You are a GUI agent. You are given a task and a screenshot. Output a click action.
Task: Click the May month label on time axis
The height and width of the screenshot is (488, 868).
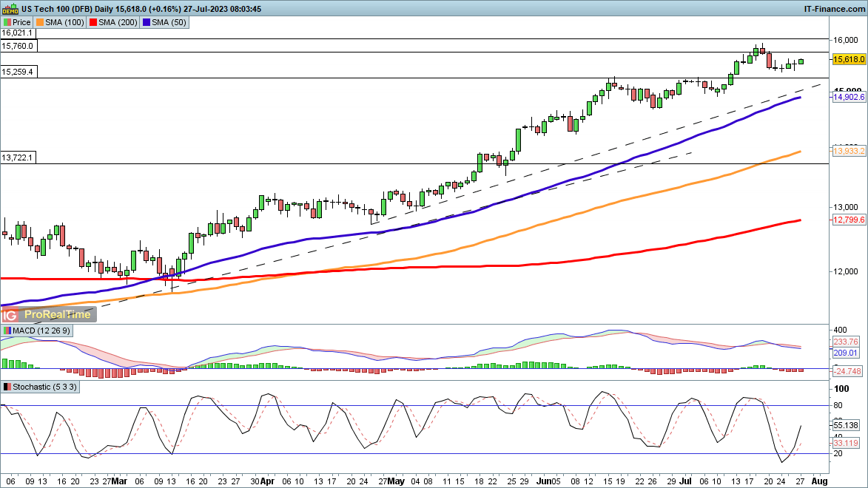pos(396,481)
